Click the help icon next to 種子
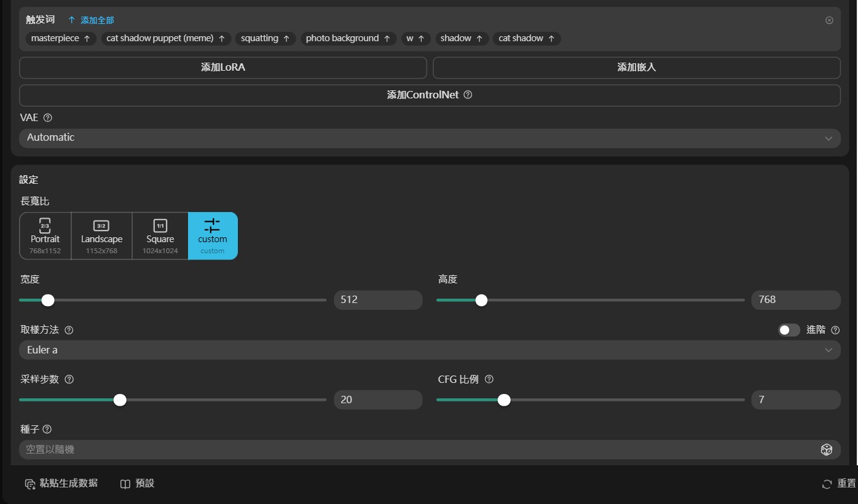Screen dimensions: 858x504 click(47, 430)
